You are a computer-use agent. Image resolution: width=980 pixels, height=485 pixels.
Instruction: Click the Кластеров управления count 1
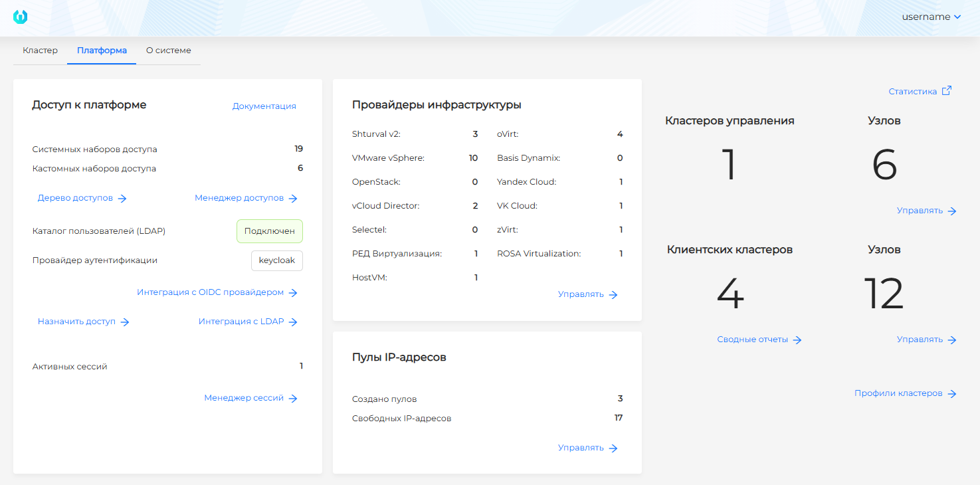pos(730,165)
